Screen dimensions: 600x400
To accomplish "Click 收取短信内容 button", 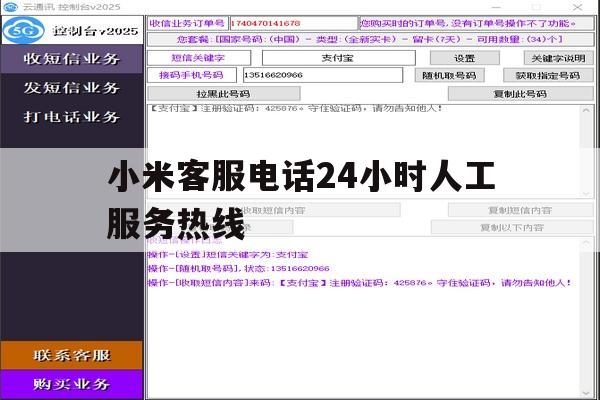I will (274, 210).
